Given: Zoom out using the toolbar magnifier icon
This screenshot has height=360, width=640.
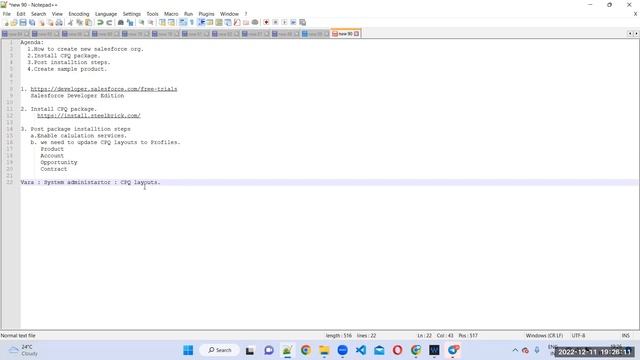Looking at the screenshot, I should tap(150, 22).
